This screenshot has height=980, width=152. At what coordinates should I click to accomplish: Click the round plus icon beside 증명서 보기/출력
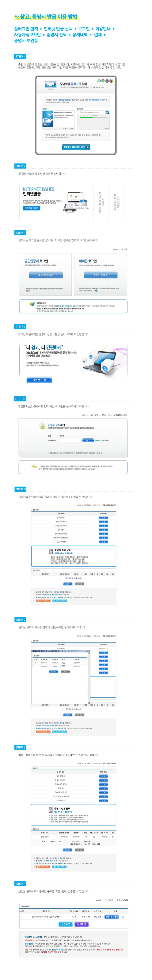[x=123, y=916]
